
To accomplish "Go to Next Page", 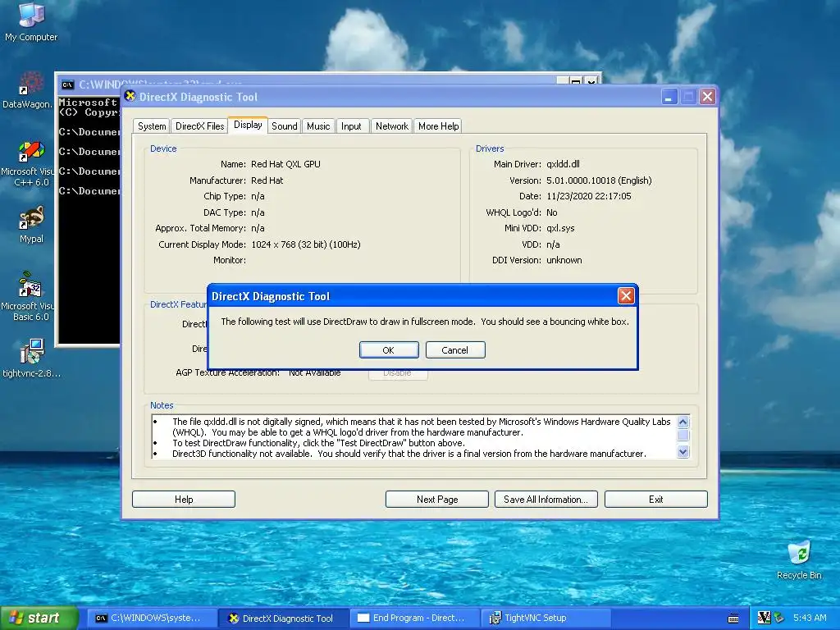I will 437,500.
